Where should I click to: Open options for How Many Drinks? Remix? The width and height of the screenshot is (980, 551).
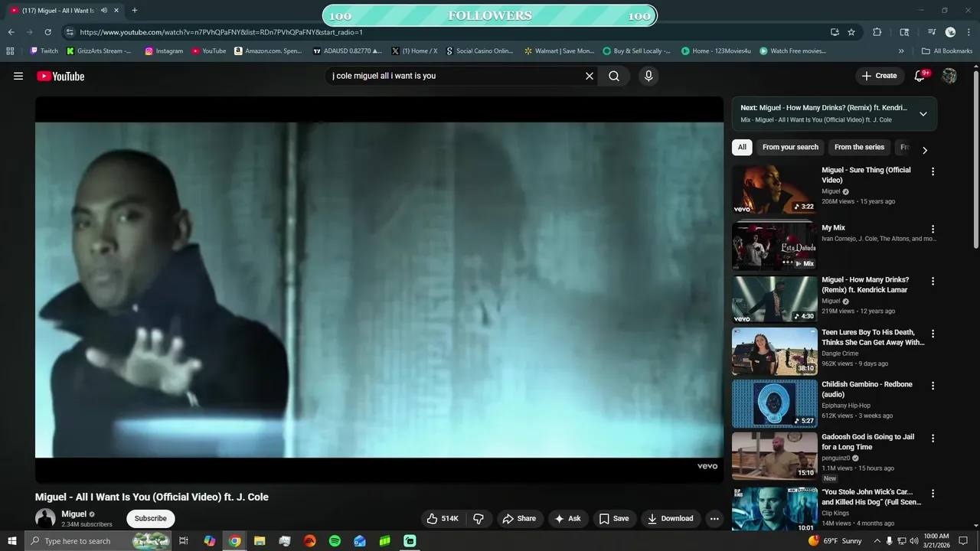[x=933, y=281]
